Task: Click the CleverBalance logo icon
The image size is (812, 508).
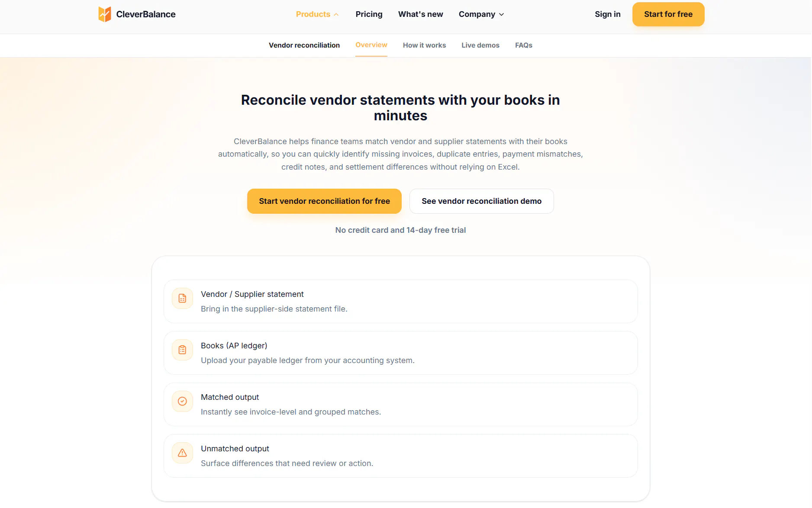Action: pyautogui.click(x=104, y=14)
